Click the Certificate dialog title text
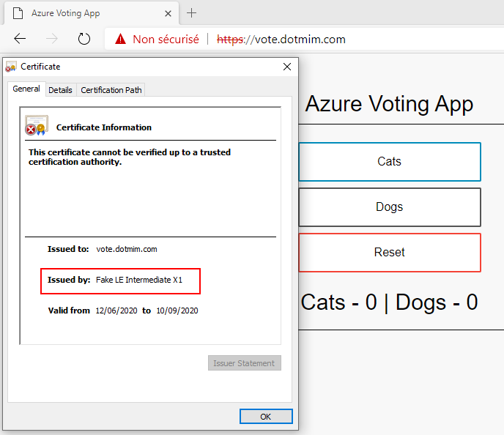The image size is (504, 435). 40,67
